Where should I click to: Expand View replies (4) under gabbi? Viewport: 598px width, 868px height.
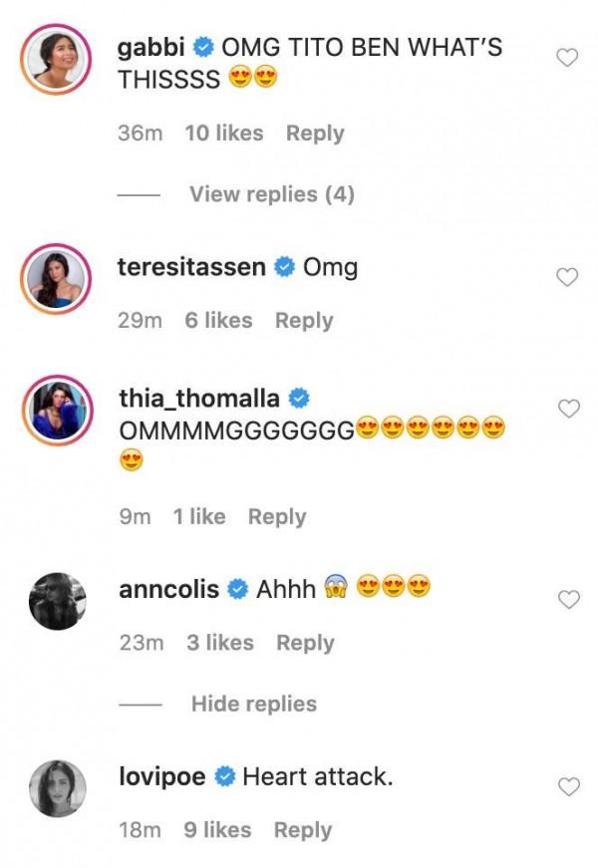[271, 194]
